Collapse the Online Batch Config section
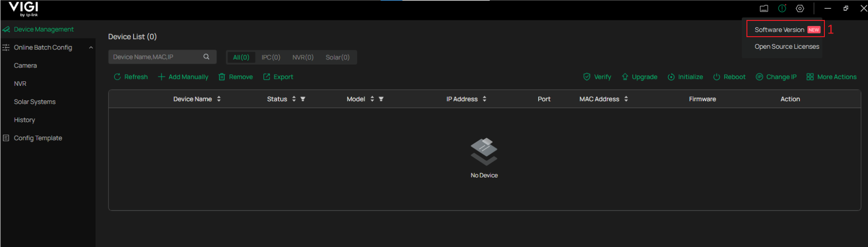Viewport: 868px width, 247px height. pyautogui.click(x=91, y=47)
